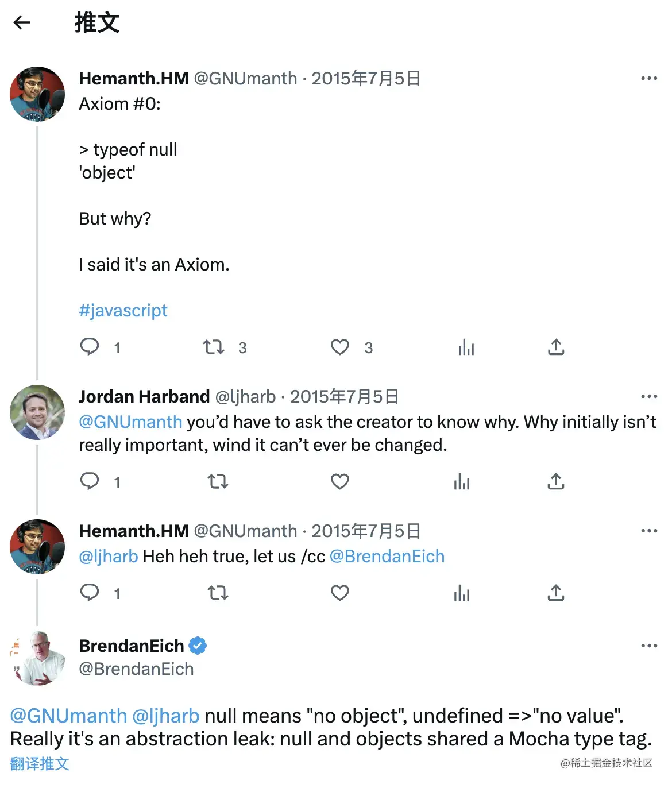
Task: Like Hemanth's "Heh heh true" reply
Action: click(x=340, y=593)
